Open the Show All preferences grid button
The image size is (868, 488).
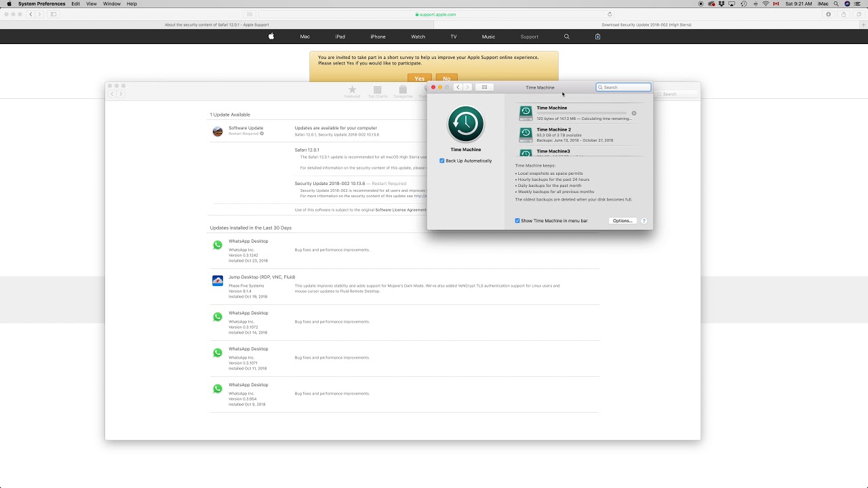484,87
